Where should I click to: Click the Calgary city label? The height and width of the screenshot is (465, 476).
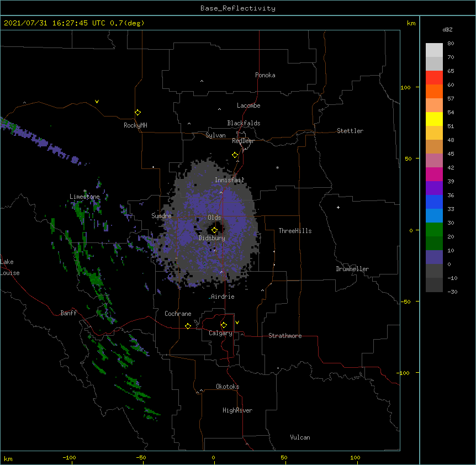[x=220, y=333]
